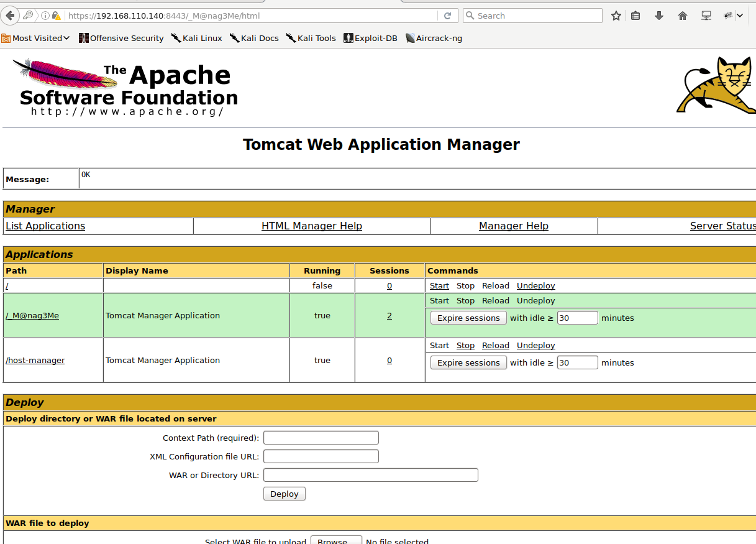Open the /host-manager application path link
The width and height of the screenshot is (756, 544).
35,360
